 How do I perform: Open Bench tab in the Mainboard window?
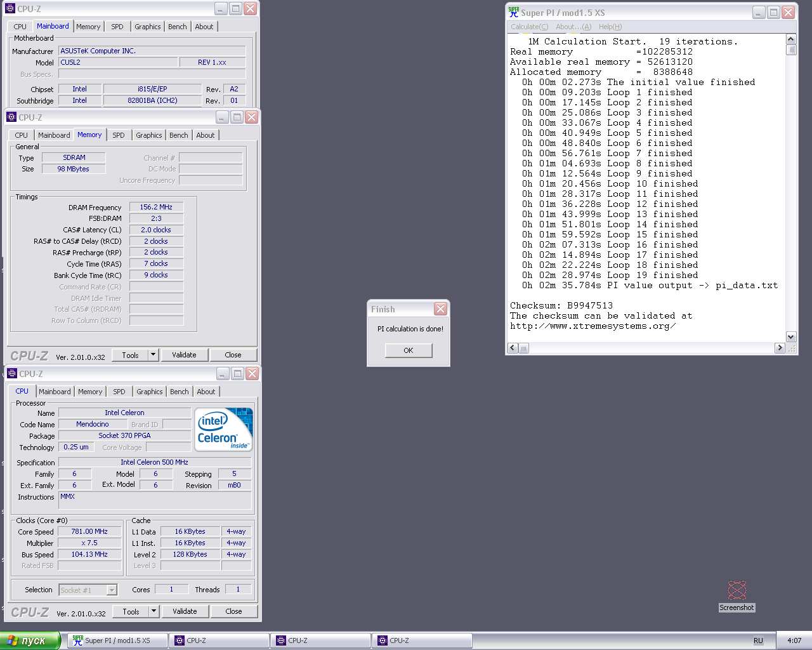178,27
